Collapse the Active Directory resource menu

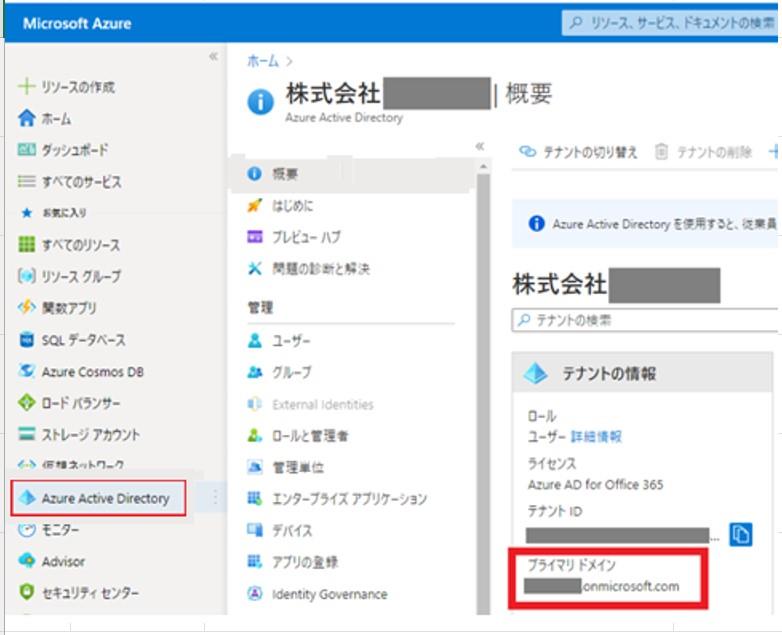pyautogui.click(x=480, y=146)
